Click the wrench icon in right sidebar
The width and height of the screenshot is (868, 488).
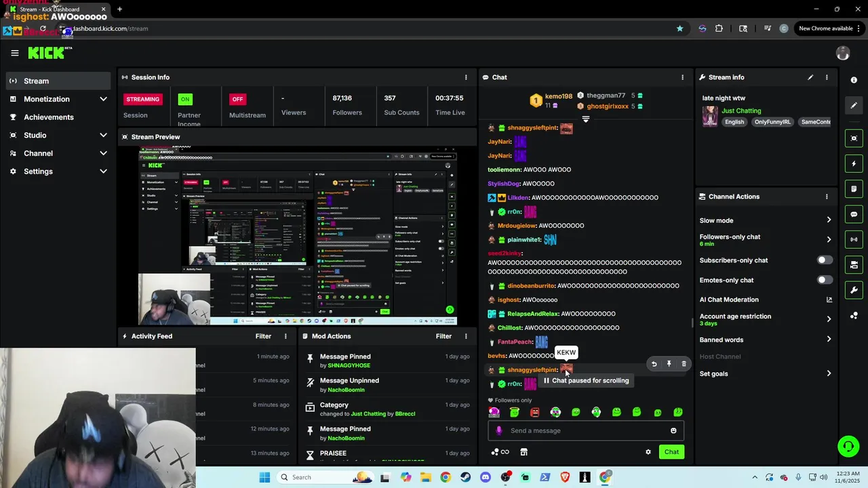854,290
